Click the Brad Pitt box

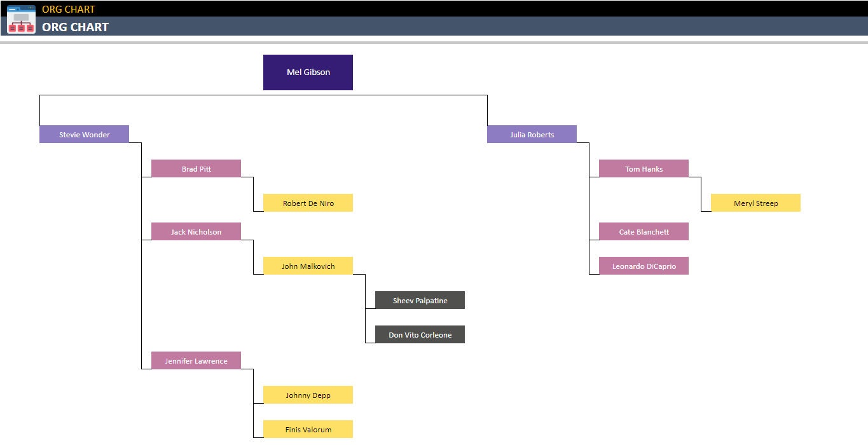tap(196, 168)
